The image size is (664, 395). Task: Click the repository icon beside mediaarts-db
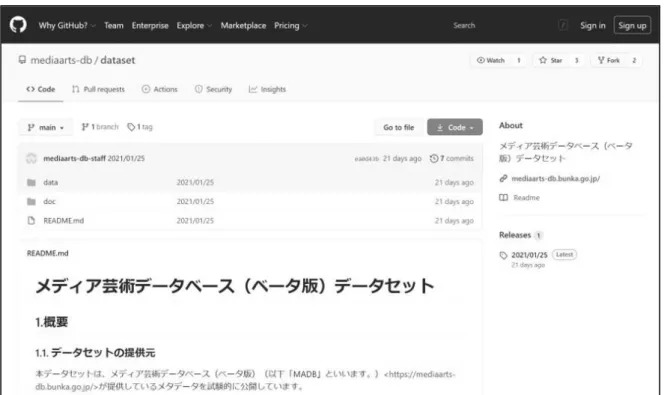point(22,60)
